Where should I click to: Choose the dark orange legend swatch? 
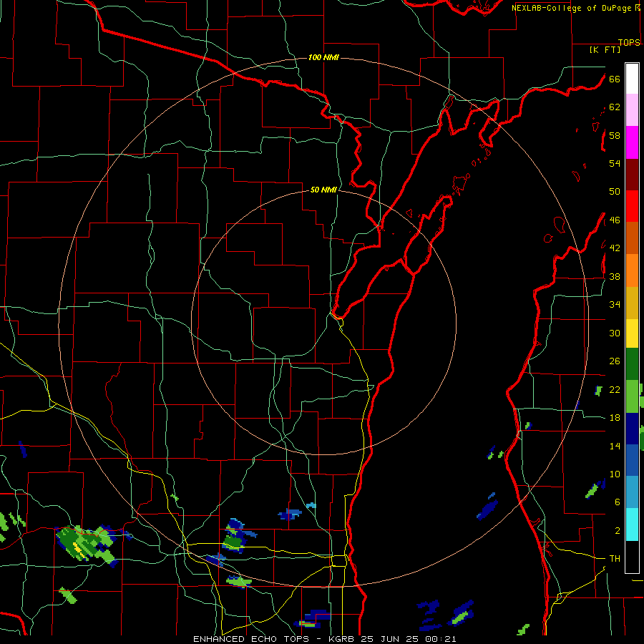[x=632, y=238]
